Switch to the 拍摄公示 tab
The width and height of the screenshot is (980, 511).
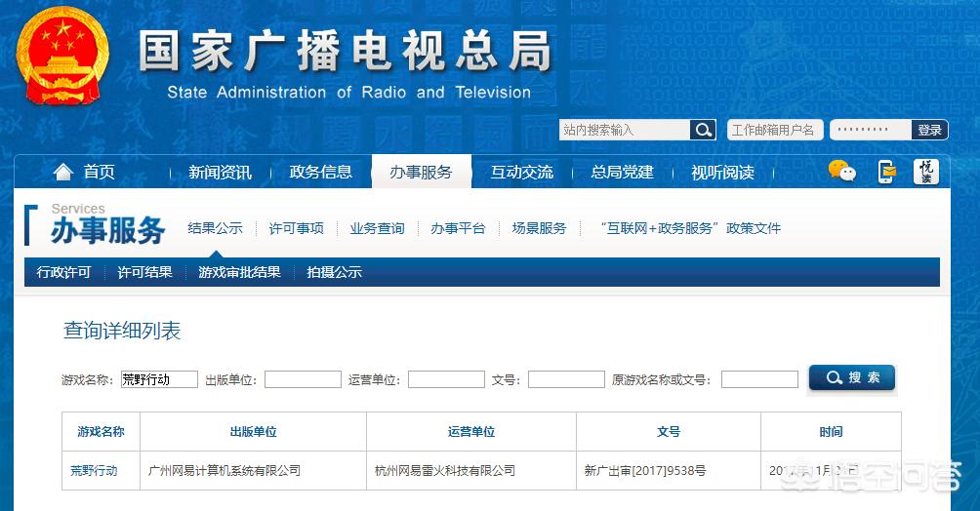coord(335,272)
